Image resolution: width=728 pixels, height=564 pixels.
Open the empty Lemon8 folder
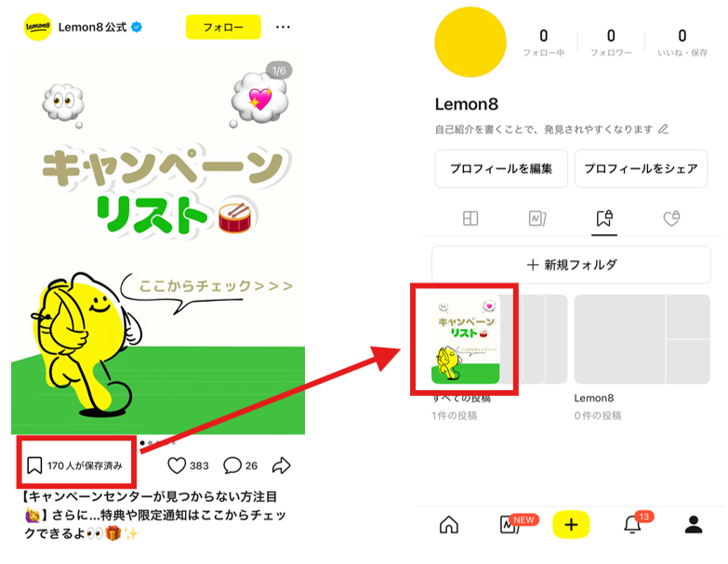(x=642, y=339)
